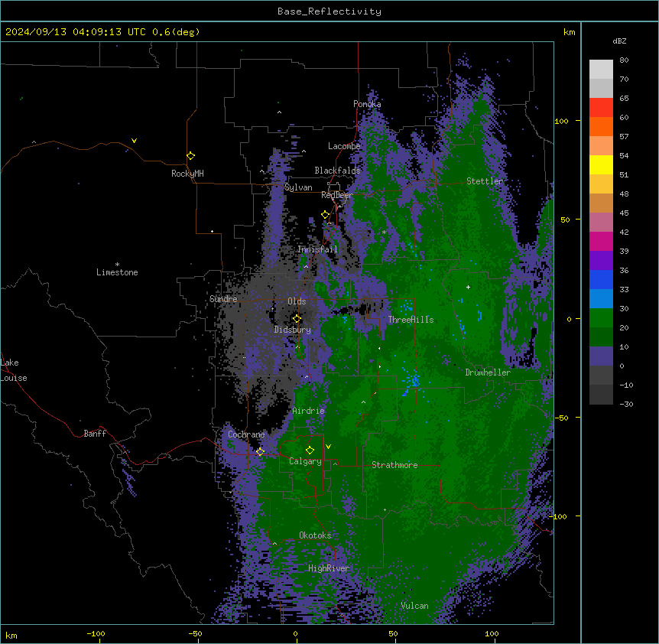Click the km unit label on bottom axis
This screenshot has width=659, height=644.
11,635
